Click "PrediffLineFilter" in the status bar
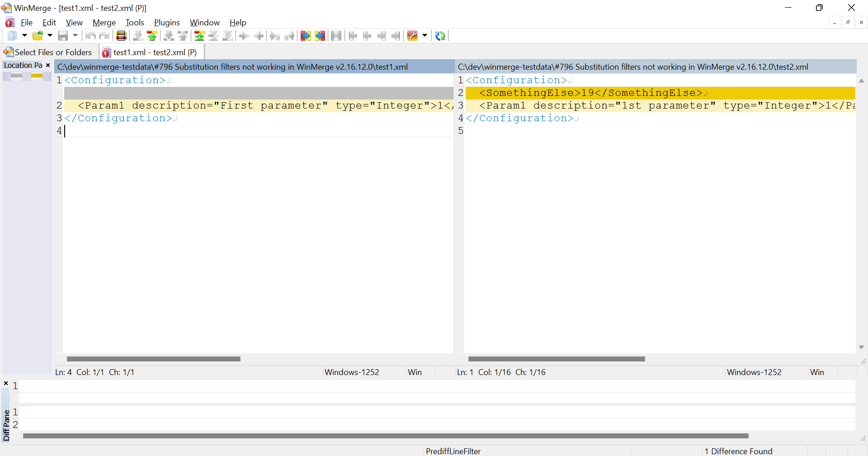The height and width of the screenshot is (456, 868). 453,451
